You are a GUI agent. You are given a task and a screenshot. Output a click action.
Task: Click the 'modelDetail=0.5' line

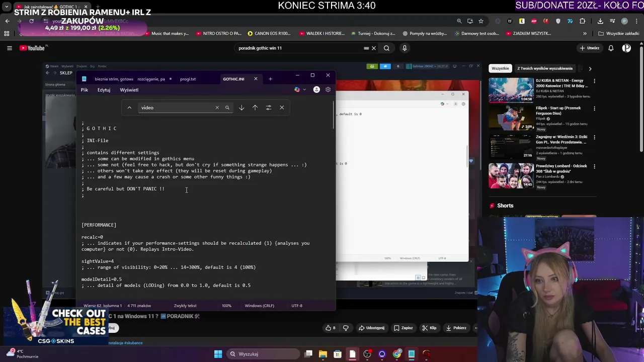click(102, 279)
